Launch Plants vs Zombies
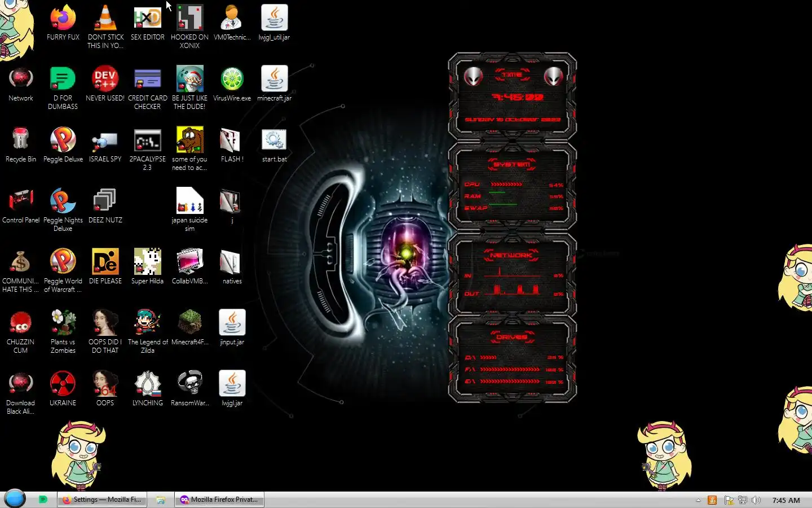Viewport: 812px width, 508px height. pos(63,323)
